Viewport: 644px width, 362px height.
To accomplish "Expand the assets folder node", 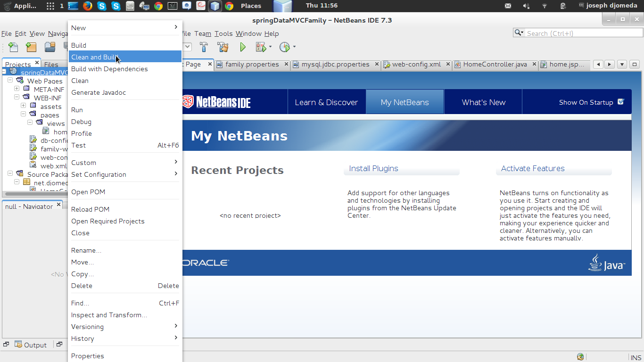I will pyautogui.click(x=23, y=106).
